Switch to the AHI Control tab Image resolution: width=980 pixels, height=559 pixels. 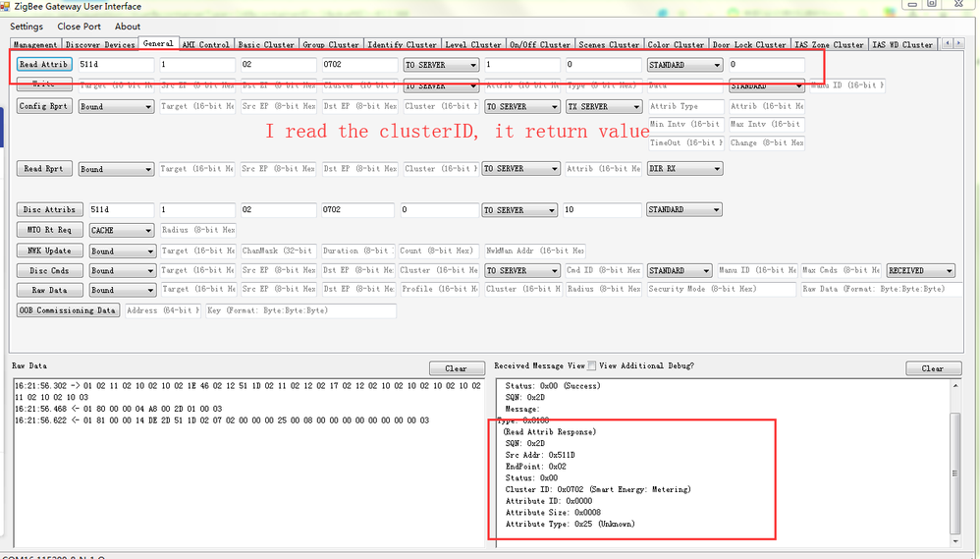[x=205, y=44]
